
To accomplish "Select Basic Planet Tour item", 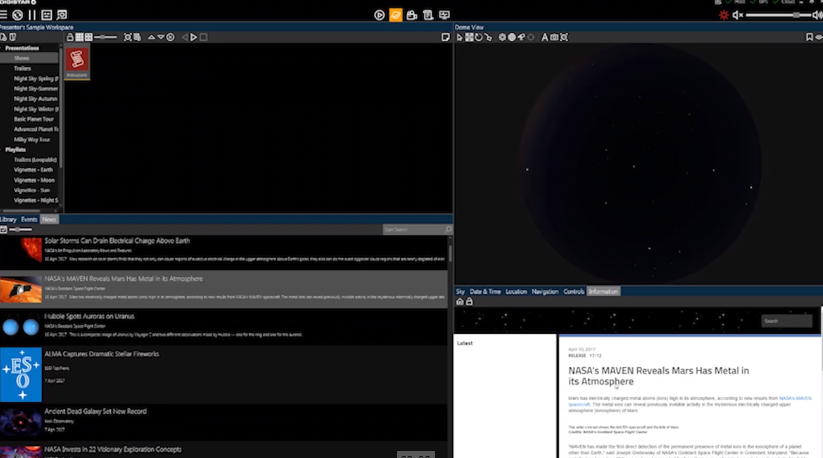I will tap(34, 119).
